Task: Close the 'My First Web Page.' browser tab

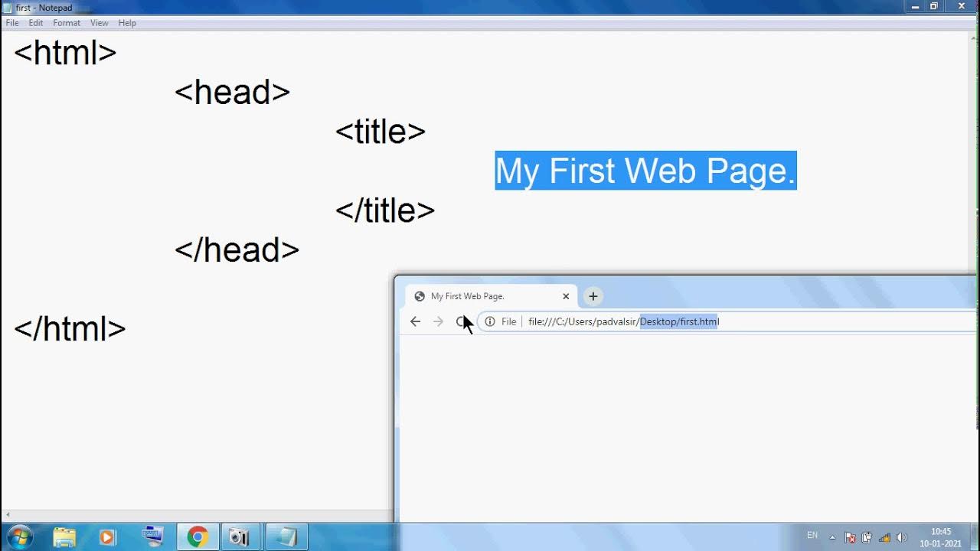Action: 566,296
